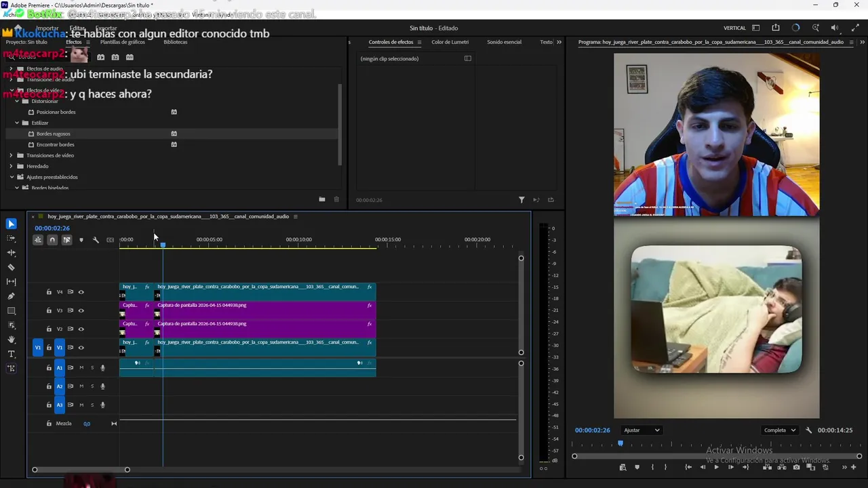The height and width of the screenshot is (488, 868).
Task: Add a marker in the timeline header
Action: [81, 240]
